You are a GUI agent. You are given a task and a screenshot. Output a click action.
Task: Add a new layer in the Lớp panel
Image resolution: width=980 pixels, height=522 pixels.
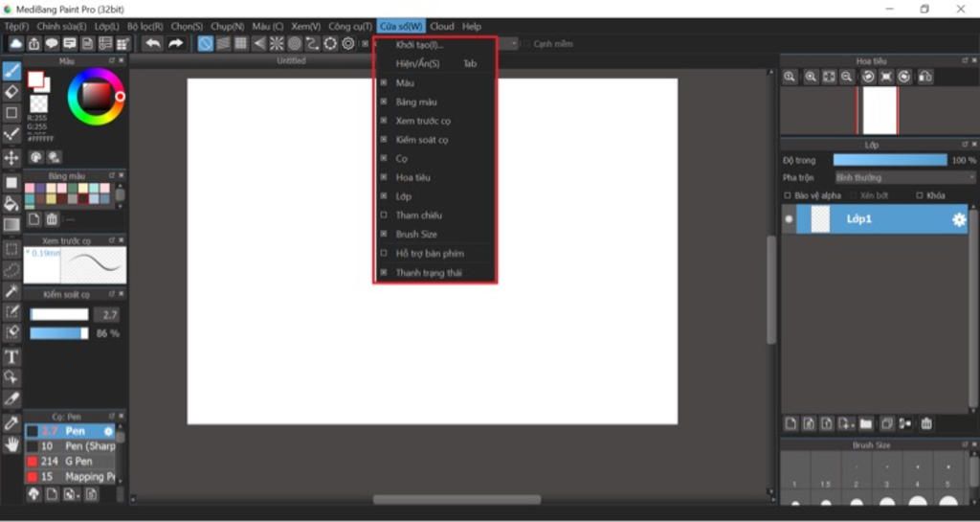pyautogui.click(x=791, y=424)
